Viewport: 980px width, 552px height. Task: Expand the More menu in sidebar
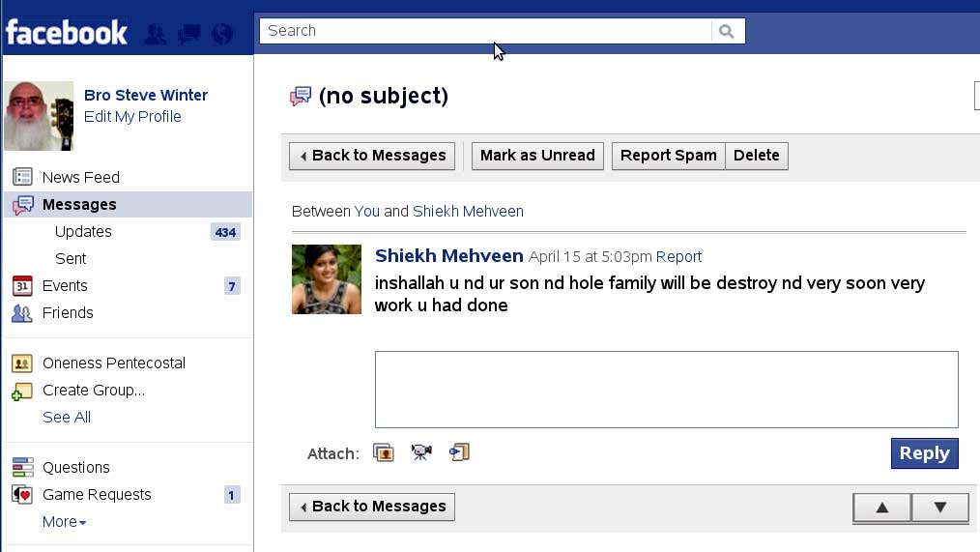pyautogui.click(x=65, y=521)
